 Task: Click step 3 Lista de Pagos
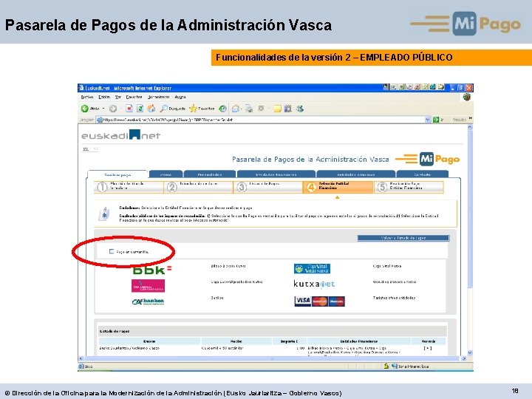click(x=268, y=187)
